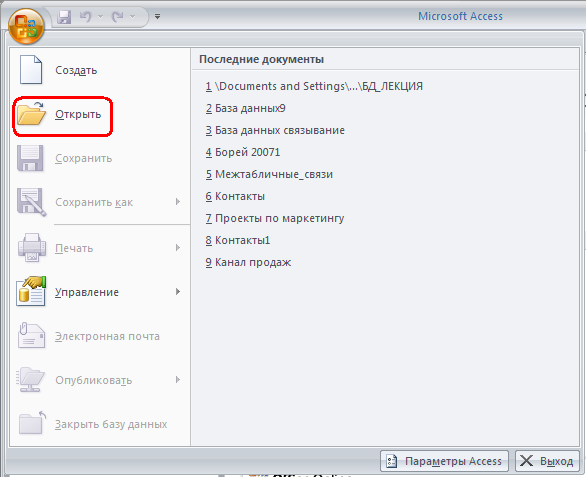Click the printer icon beside Печать

pyautogui.click(x=32, y=247)
